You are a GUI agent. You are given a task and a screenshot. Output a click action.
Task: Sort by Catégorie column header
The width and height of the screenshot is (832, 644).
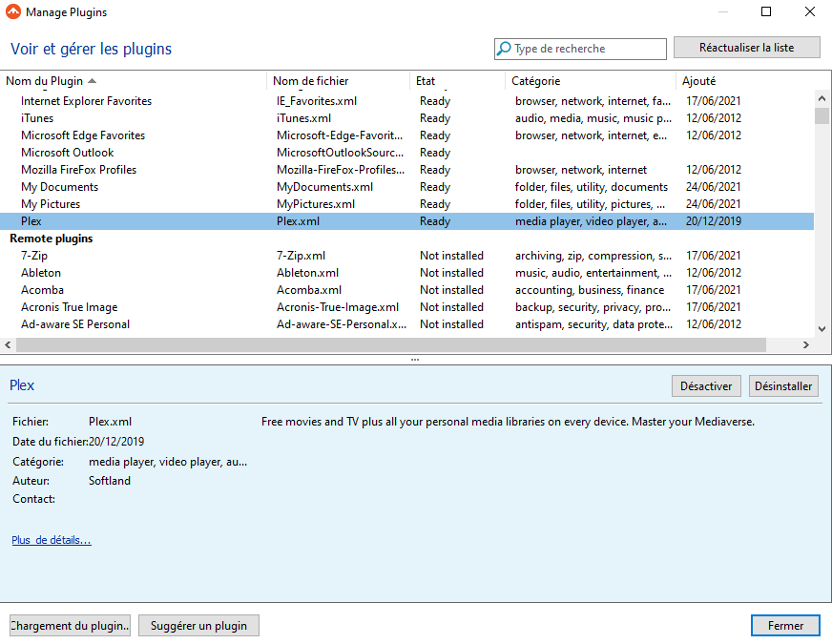591,81
